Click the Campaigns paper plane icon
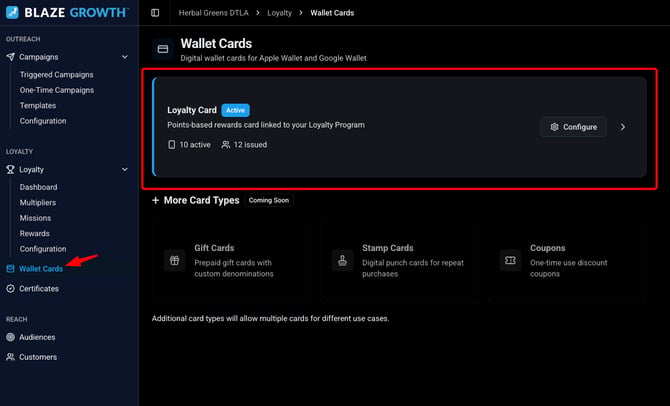670x406 pixels. (x=11, y=57)
